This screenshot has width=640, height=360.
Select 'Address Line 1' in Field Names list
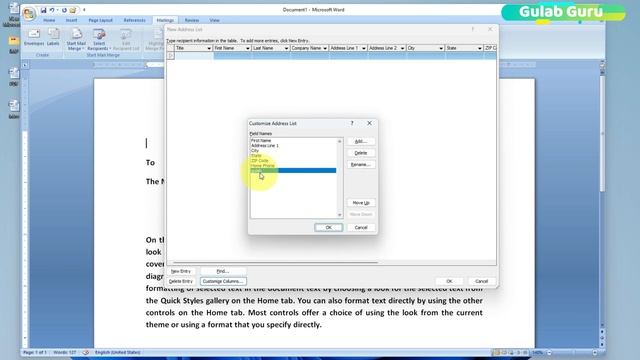click(x=265, y=145)
